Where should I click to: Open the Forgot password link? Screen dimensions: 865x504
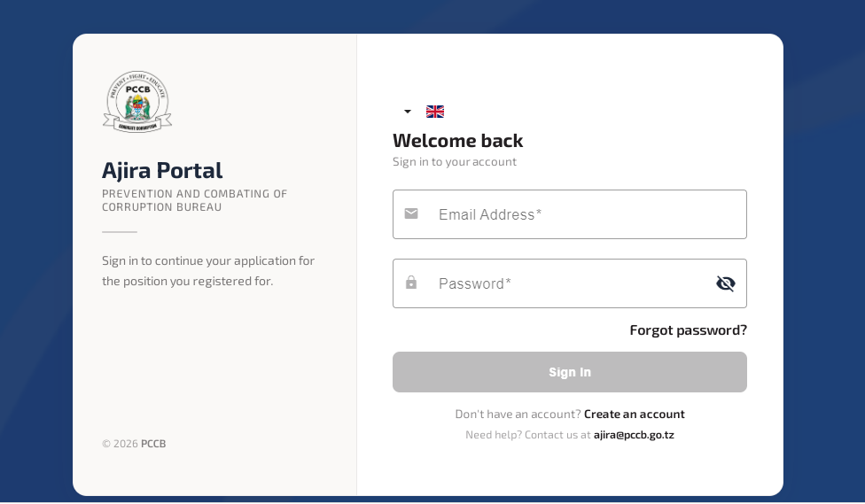coord(688,330)
